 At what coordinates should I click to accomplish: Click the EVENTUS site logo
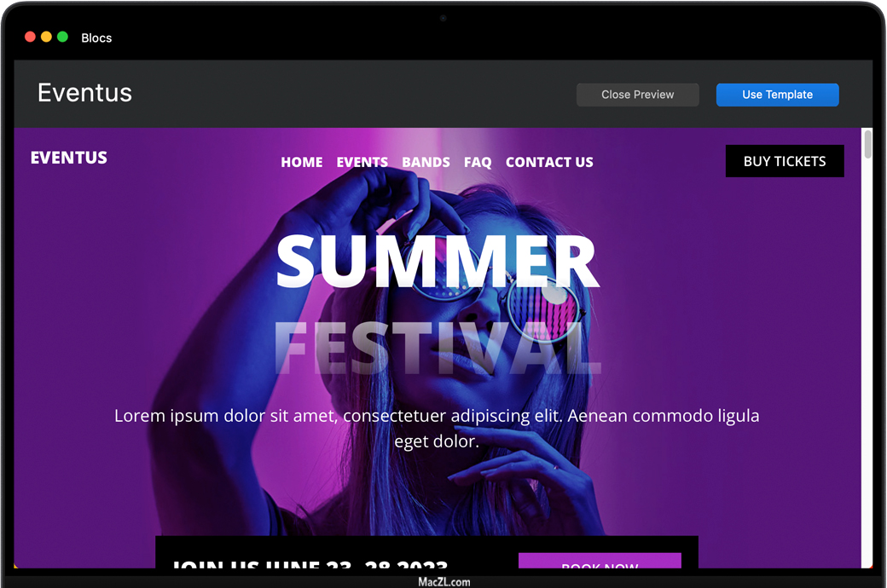[68, 158]
